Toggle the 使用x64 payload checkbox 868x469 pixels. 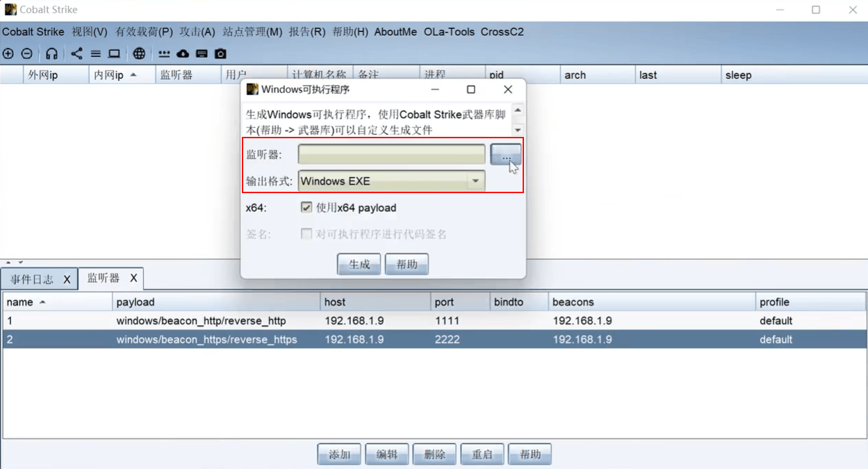point(306,207)
